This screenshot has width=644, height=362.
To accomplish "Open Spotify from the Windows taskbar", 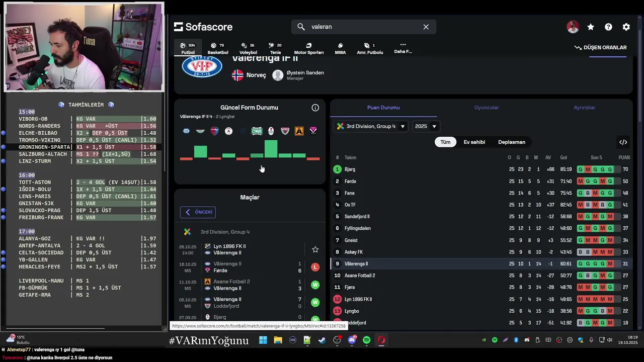I will coord(366,340).
